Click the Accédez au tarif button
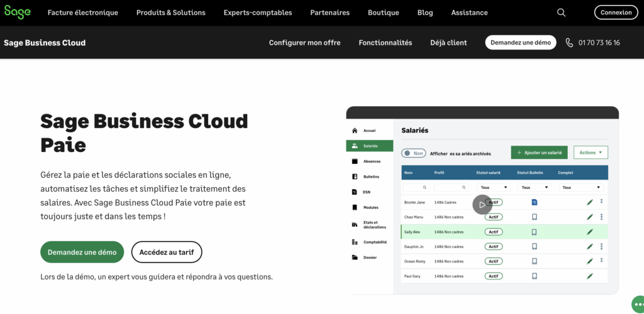 pyautogui.click(x=167, y=252)
